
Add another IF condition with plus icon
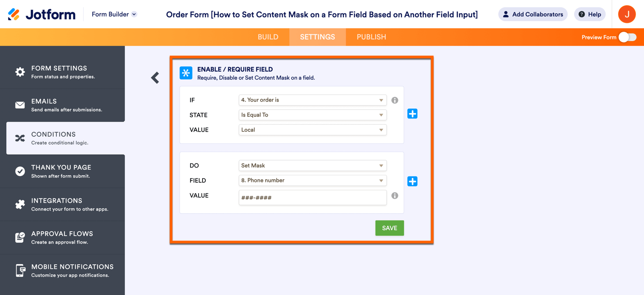coord(412,114)
